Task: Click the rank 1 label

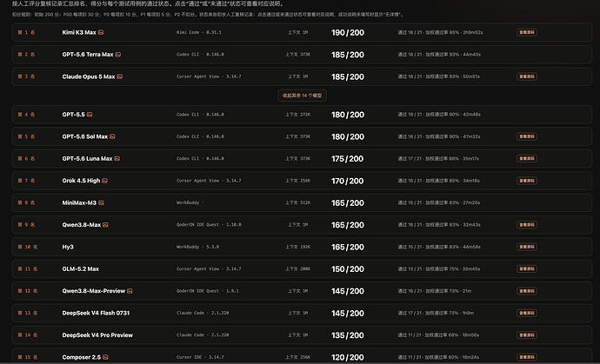Action: tap(26, 32)
